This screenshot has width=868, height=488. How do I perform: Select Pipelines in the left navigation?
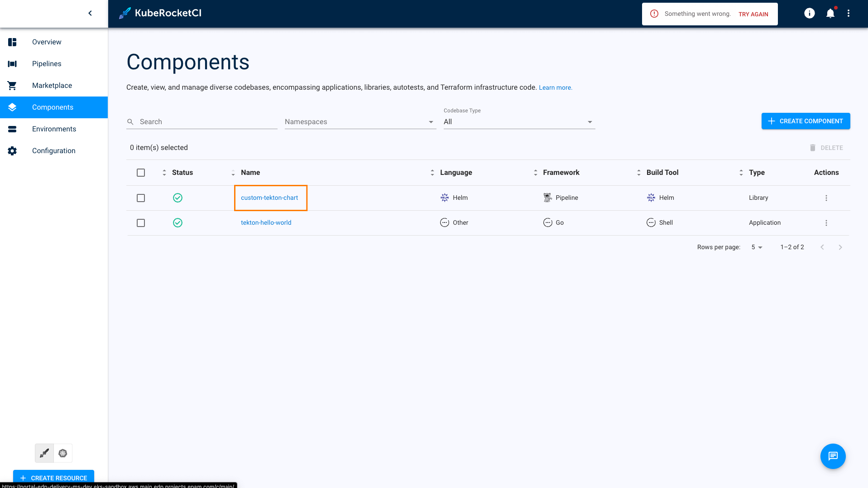[x=47, y=63]
